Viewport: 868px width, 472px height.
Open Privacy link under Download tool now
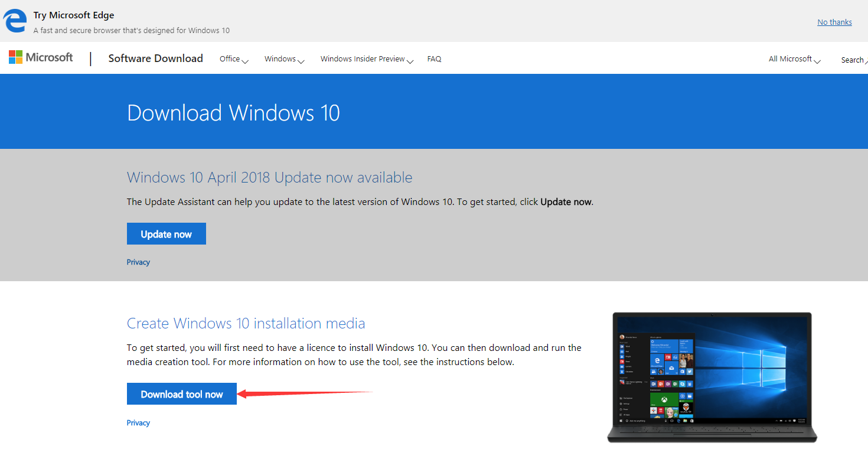138,422
